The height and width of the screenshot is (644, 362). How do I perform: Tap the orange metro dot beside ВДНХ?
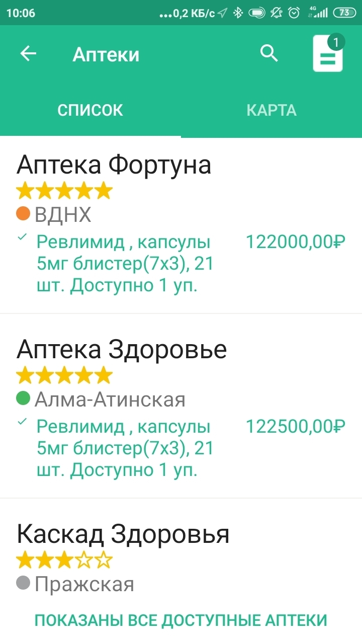pyautogui.click(x=23, y=214)
